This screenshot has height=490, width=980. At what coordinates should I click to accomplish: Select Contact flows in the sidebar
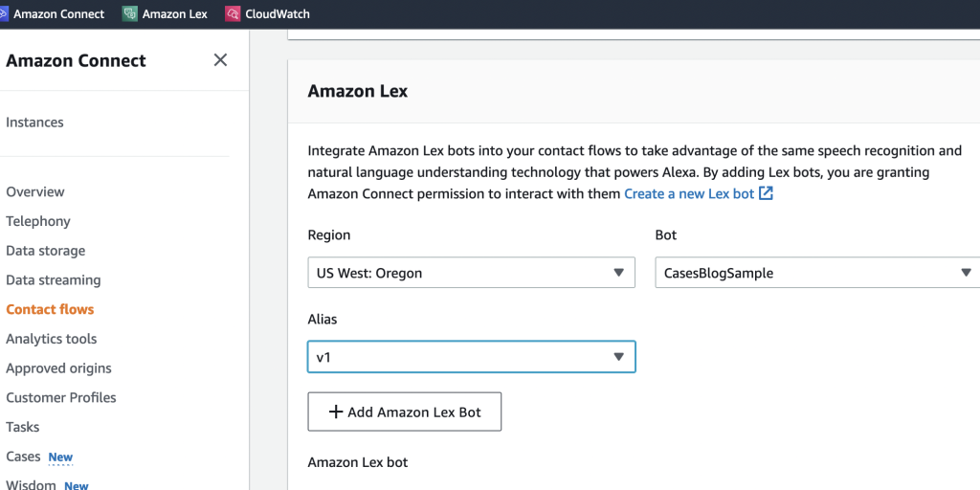50,309
